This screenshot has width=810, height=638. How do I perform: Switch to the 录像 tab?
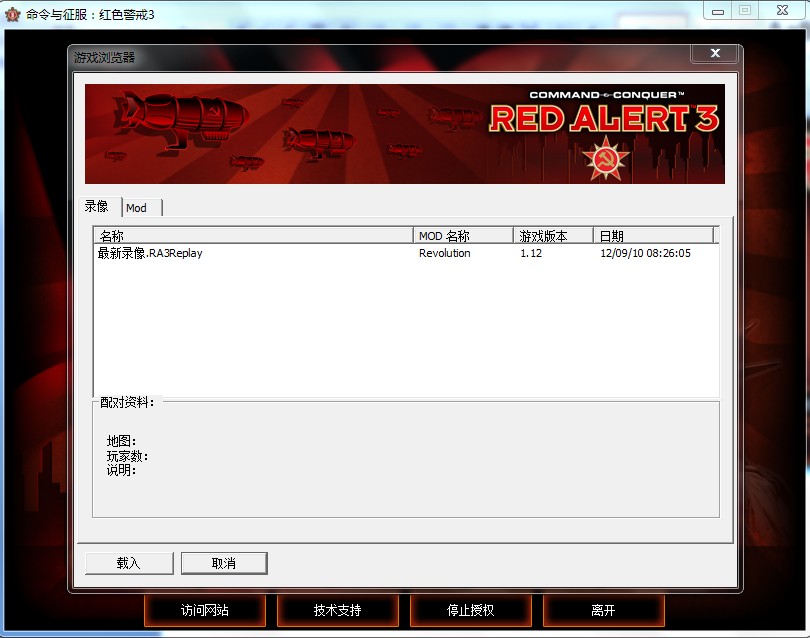pyautogui.click(x=100, y=207)
